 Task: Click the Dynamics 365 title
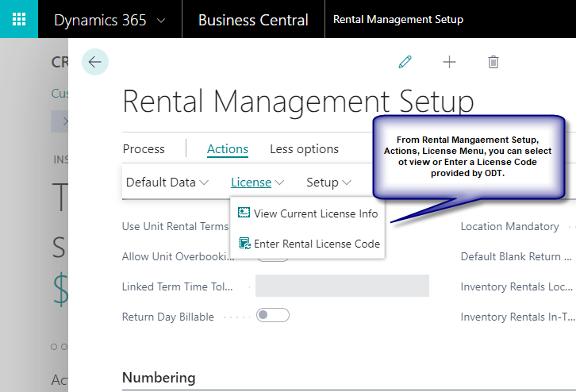pos(100,20)
